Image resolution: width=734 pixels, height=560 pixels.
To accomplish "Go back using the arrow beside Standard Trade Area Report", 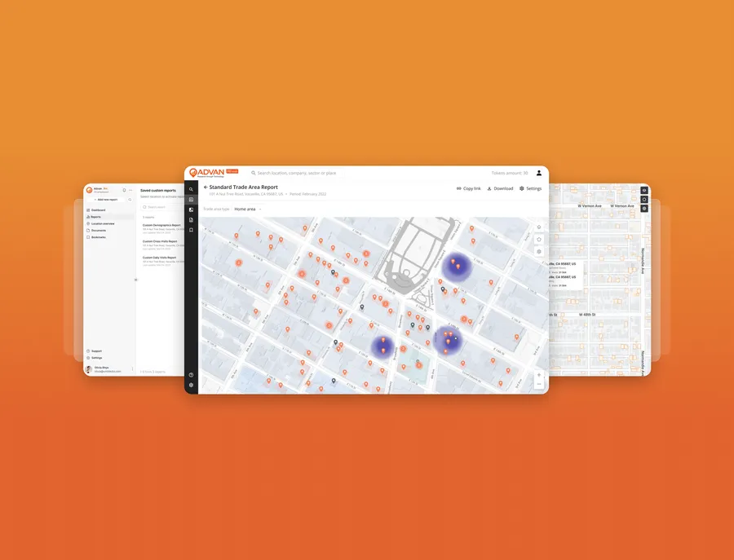I will [x=206, y=187].
